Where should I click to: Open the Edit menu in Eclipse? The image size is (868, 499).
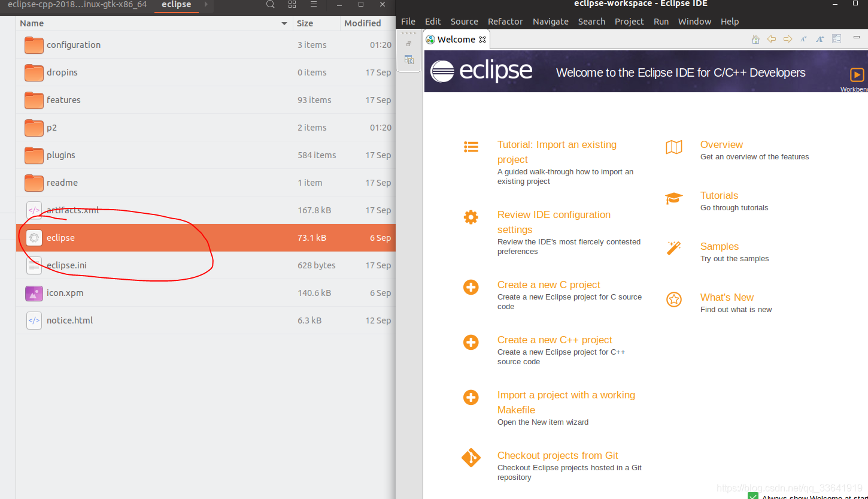(433, 22)
